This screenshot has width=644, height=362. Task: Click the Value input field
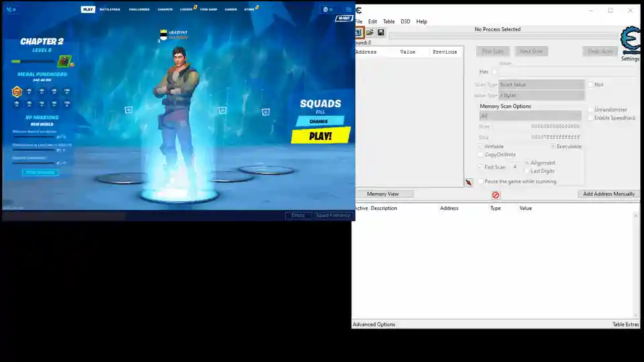click(568, 72)
